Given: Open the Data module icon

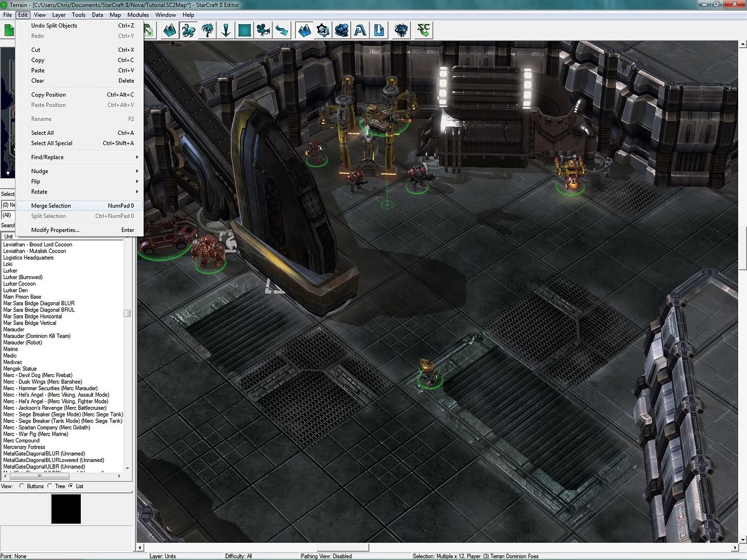Looking at the screenshot, I should click(342, 30).
